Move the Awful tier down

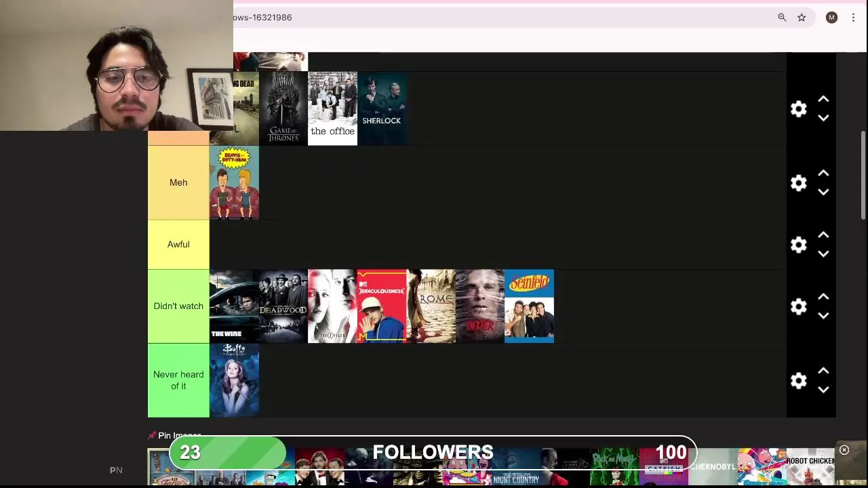pos(823,253)
